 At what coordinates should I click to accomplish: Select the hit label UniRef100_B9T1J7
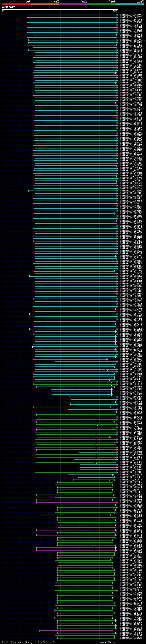(131, 55)
